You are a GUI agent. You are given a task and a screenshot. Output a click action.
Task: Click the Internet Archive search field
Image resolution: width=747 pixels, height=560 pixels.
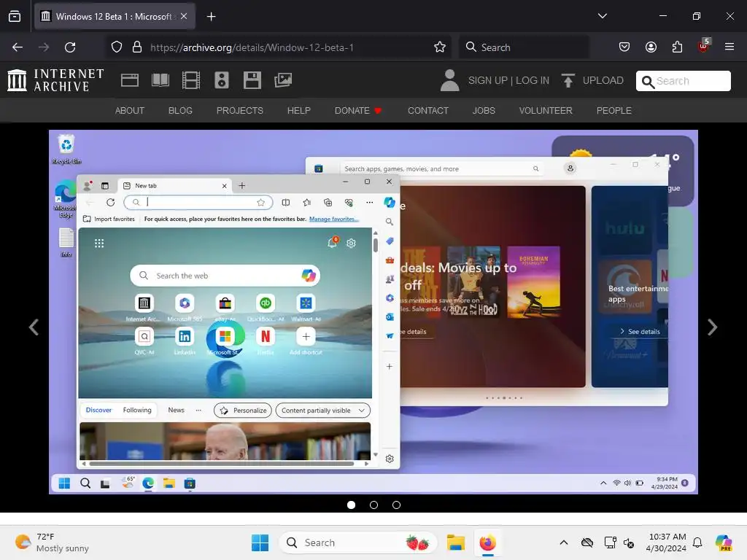[x=684, y=81]
